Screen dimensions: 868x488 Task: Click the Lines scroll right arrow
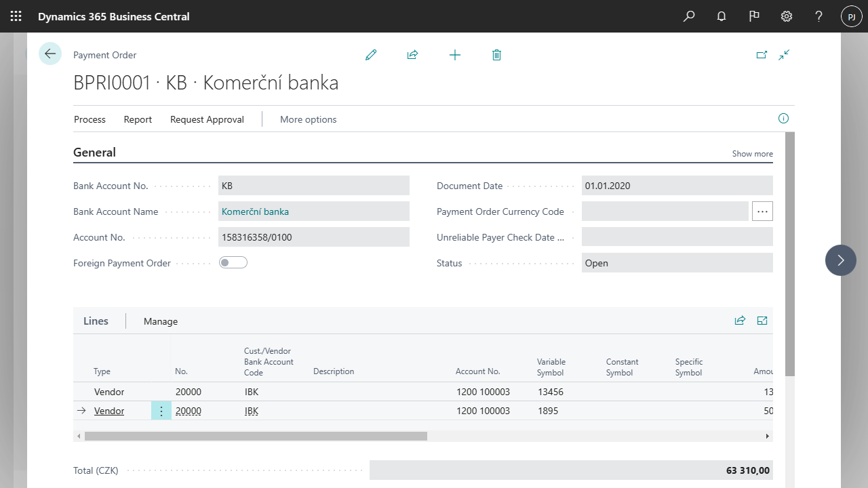pos(768,436)
